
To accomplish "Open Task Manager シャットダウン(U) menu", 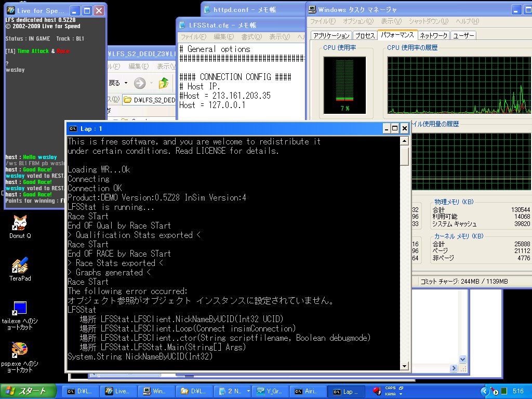I will click(x=428, y=21).
